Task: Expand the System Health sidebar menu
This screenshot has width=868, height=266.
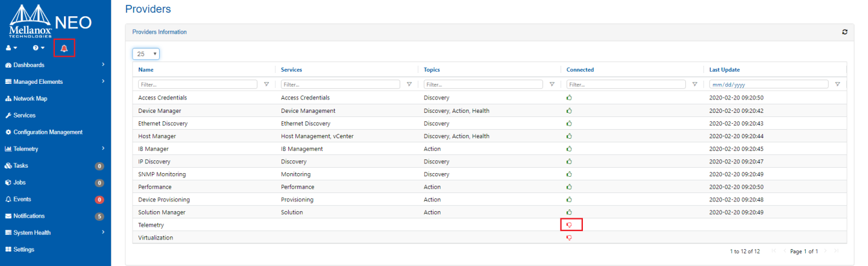Action: 54,233
